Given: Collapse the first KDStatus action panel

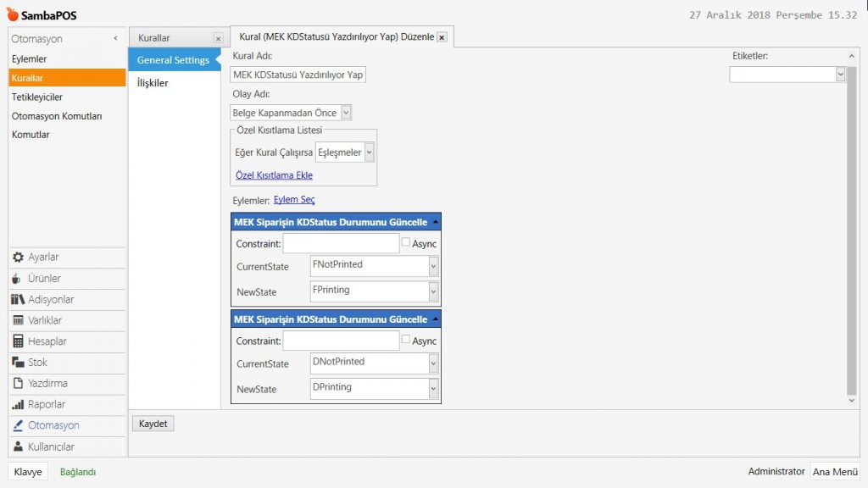Looking at the screenshot, I should (x=435, y=222).
